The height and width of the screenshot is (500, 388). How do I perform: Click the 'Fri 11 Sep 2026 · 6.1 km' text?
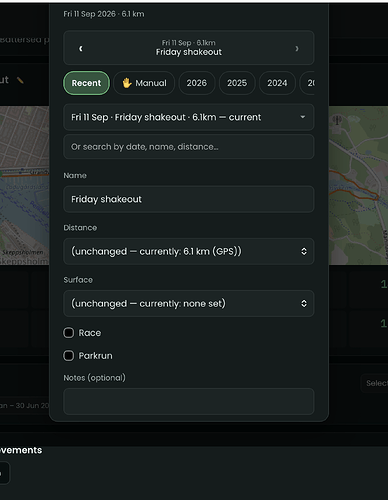coord(104,14)
